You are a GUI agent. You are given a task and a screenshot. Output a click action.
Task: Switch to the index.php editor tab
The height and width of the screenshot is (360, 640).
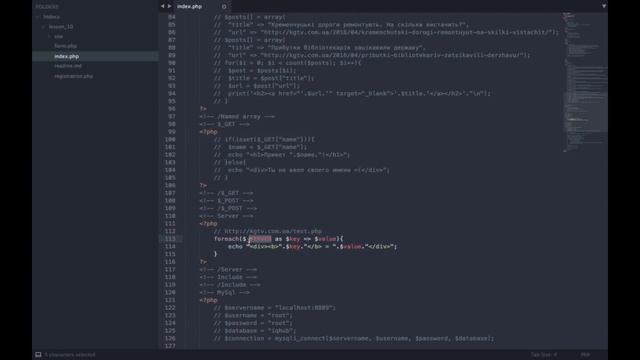[x=189, y=7]
